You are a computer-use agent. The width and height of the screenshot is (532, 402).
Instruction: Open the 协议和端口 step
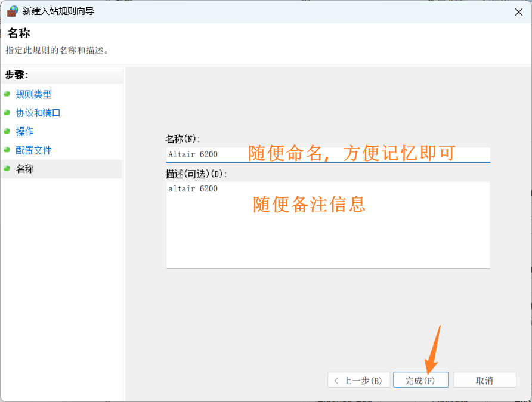[38, 113]
